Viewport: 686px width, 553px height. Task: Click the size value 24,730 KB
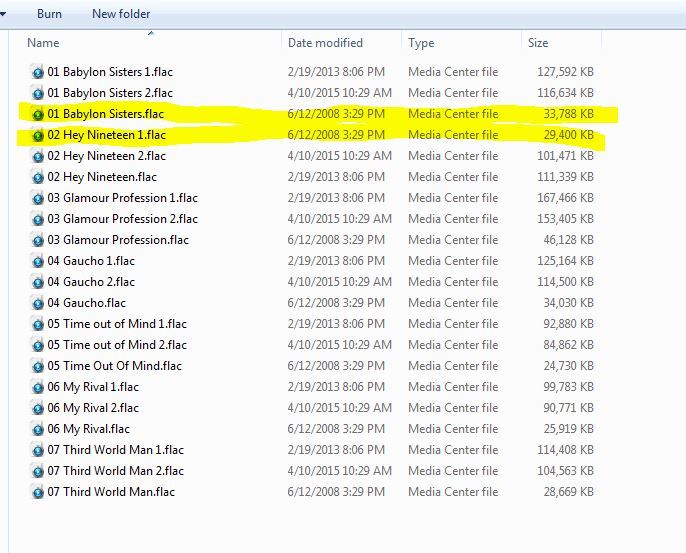(568, 366)
